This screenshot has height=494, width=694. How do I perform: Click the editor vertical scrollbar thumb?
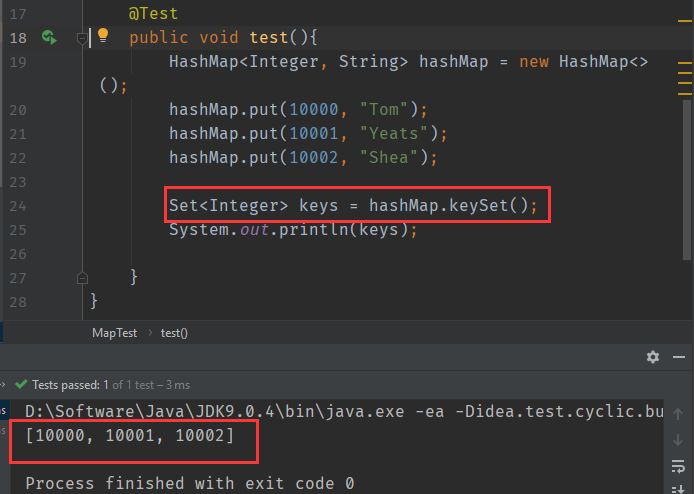pos(686,179)
